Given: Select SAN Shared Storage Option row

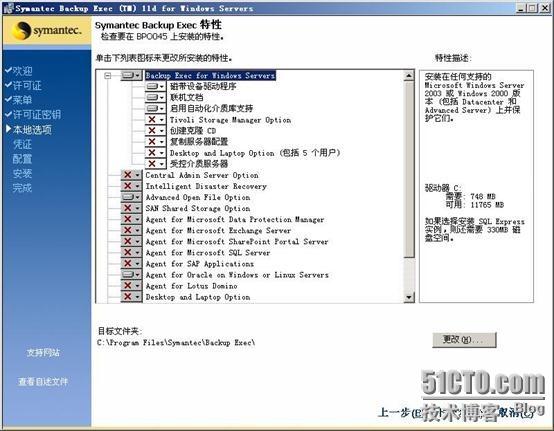Looking at the screenshot, I should tap(198, 208).
